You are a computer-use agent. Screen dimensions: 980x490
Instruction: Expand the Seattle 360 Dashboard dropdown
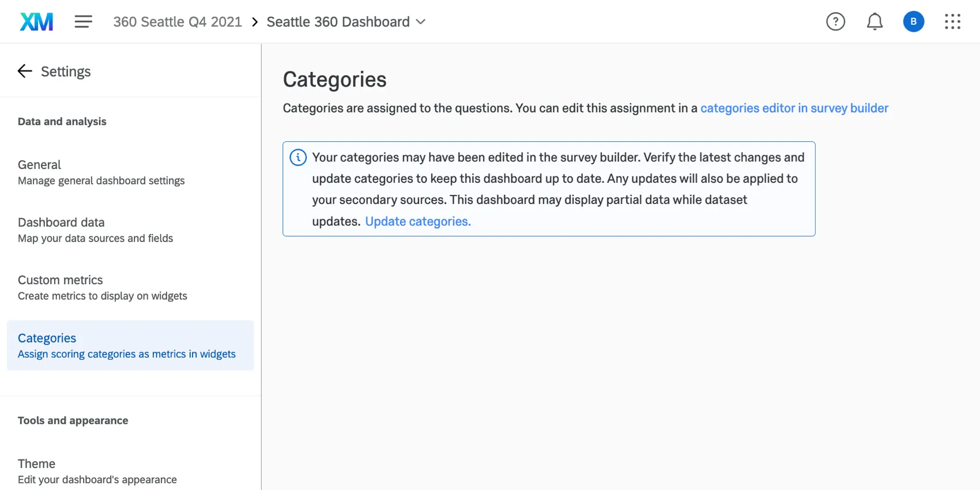coord(421,22)
